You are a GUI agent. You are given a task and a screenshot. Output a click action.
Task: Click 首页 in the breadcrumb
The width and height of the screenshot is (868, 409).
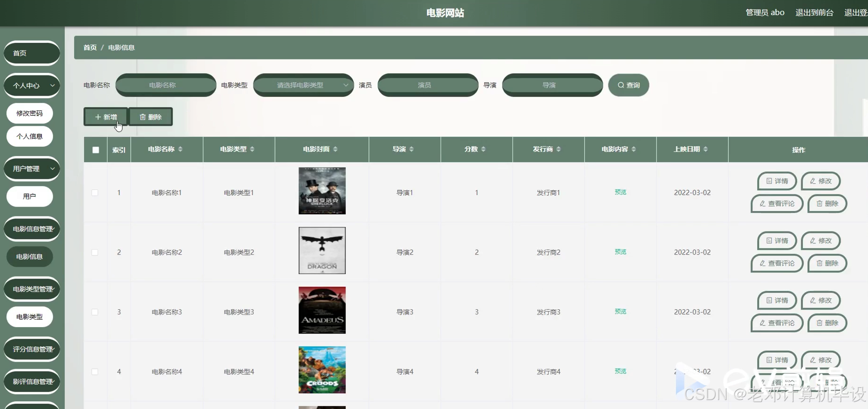point(90,48)
